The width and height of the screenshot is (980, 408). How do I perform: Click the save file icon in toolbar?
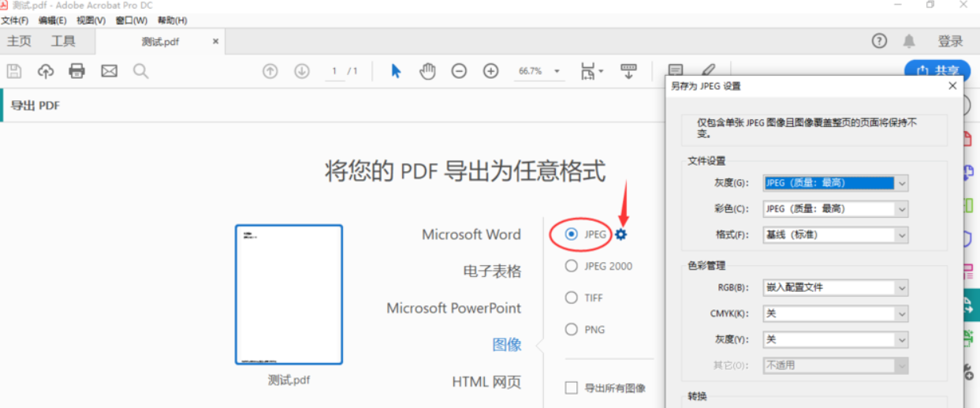point(14,71)
